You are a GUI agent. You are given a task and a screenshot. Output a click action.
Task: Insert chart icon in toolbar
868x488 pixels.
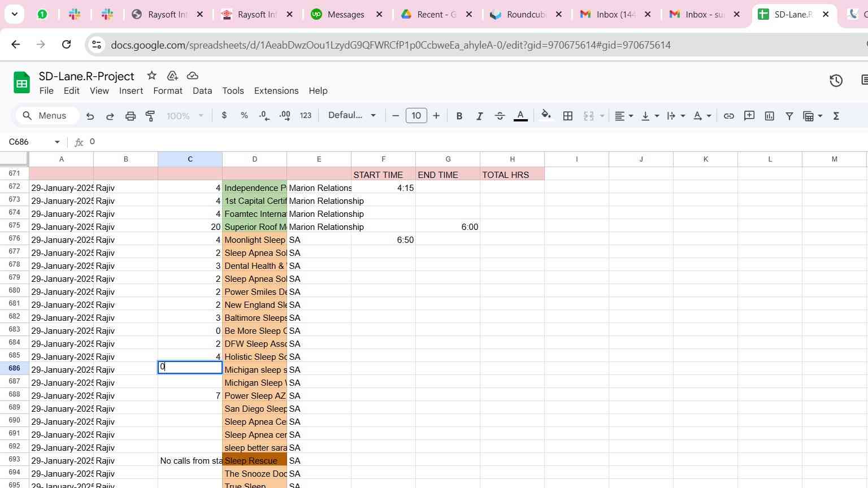pos(770,116)
